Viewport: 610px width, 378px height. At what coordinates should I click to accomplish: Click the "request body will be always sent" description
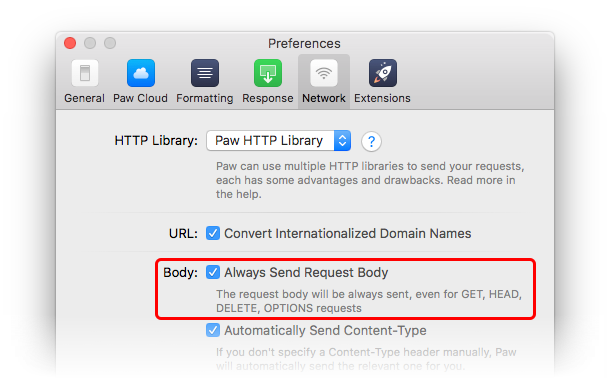pos(369,301)
